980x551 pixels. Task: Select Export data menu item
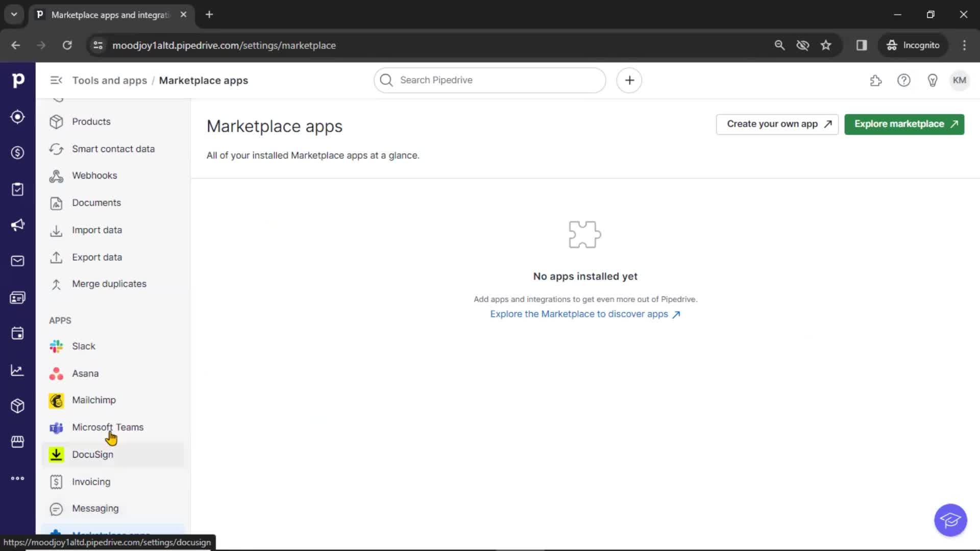[113, 257]
